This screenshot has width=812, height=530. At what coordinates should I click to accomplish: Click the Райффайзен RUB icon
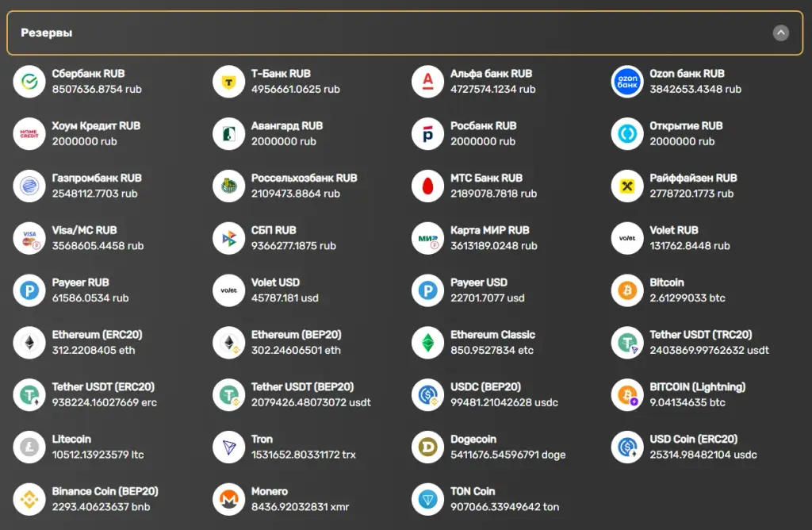pos(627,186)
